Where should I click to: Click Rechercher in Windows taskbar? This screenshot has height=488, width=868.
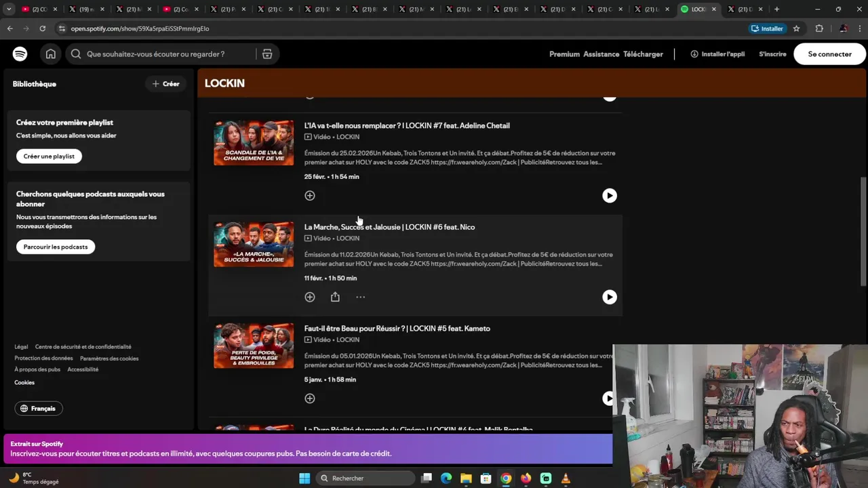[365, 479]
